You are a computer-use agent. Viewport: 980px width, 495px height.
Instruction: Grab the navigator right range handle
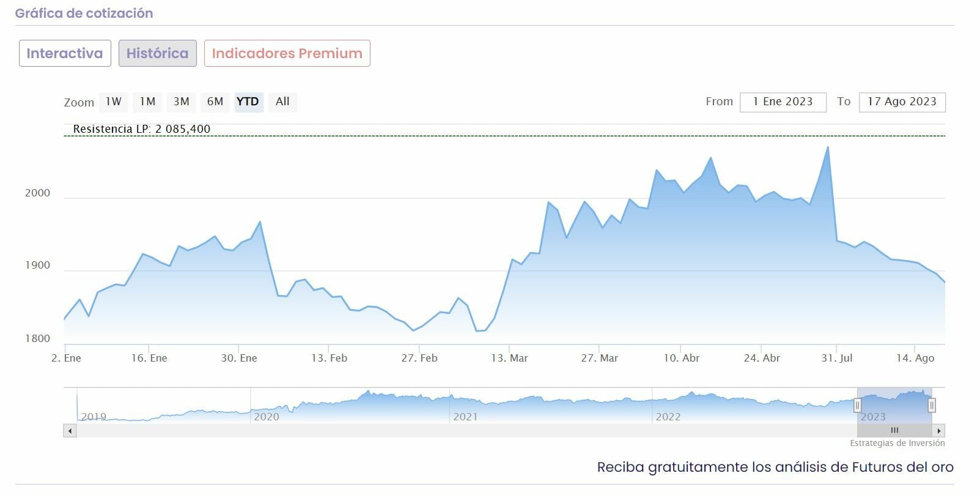[x=932, y=405]
